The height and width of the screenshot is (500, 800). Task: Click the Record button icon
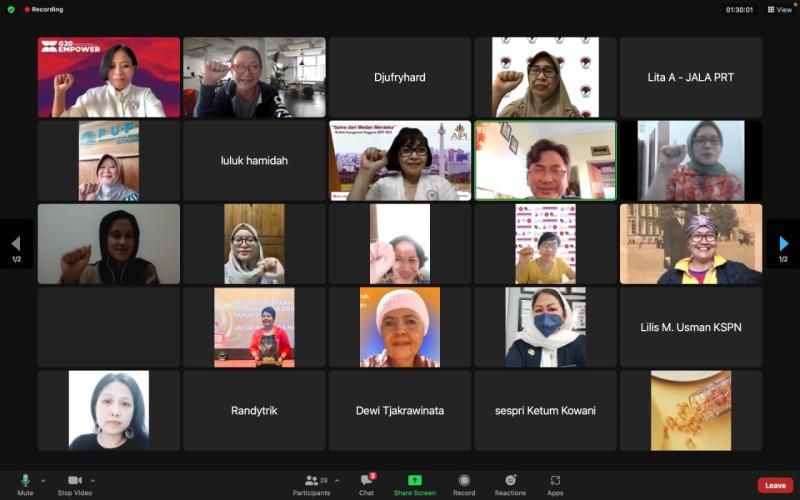coord(464,481)
